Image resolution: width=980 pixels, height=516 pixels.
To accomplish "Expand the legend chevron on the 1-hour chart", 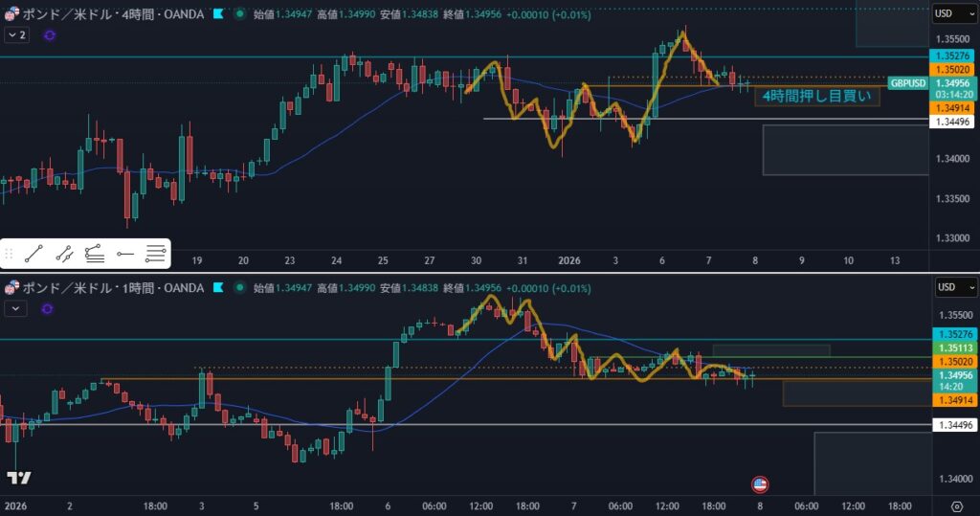I will click(16, 308).
